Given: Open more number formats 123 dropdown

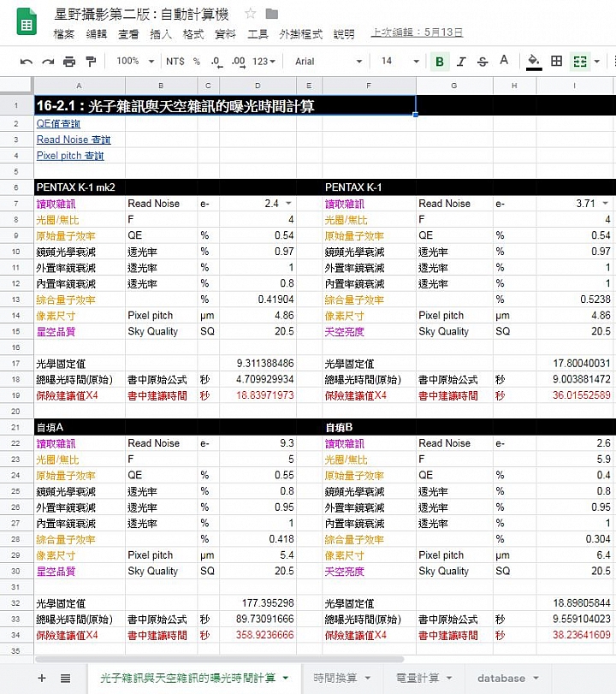Looking at the screenshot, I should coord(264,62).
